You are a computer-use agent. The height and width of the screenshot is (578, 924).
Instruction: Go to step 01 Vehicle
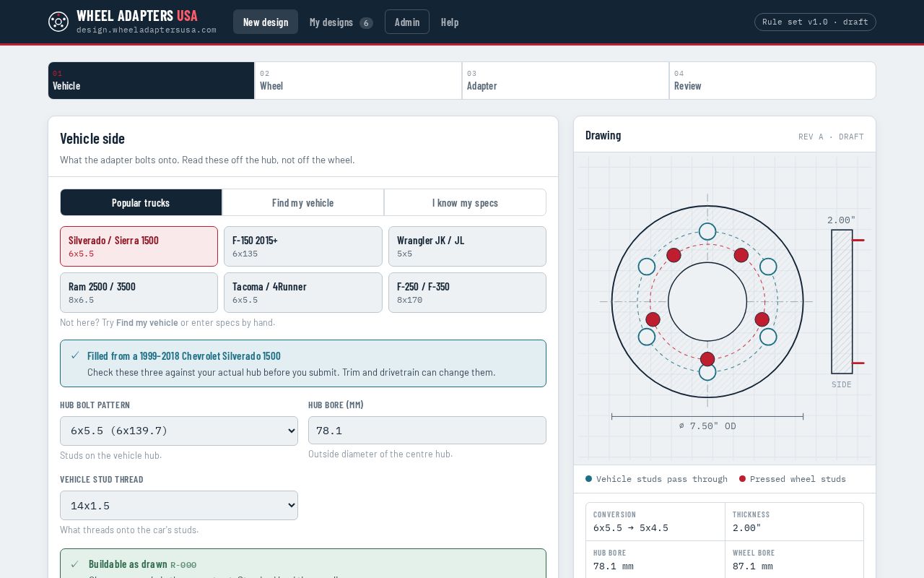pyautogui.click(x=152, y=80)
